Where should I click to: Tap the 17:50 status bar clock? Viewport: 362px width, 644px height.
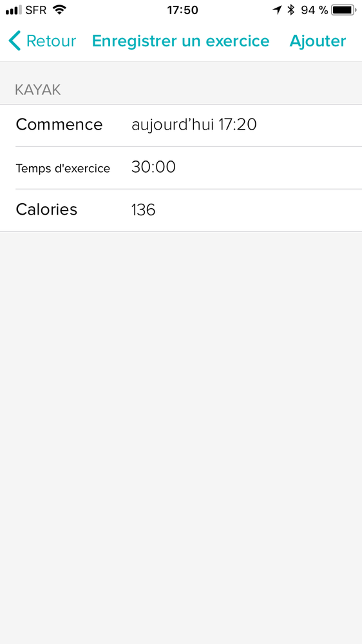click(x=183, y=10)
